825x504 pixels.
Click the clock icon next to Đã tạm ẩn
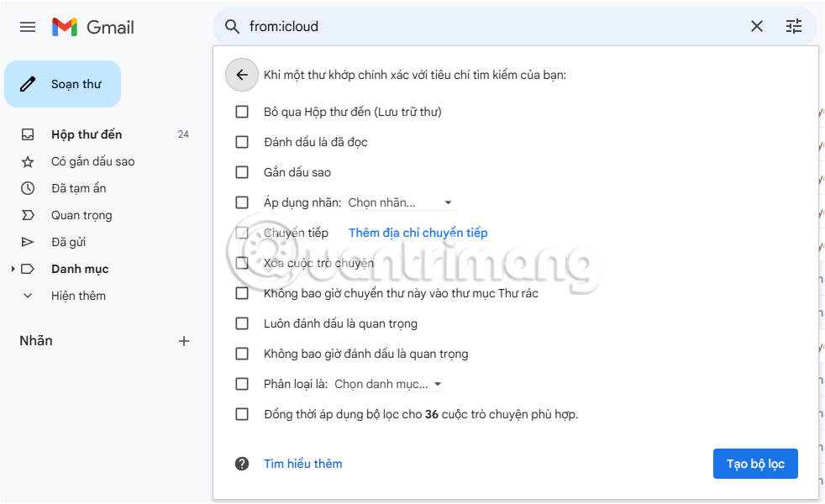[x=28, y=188]
